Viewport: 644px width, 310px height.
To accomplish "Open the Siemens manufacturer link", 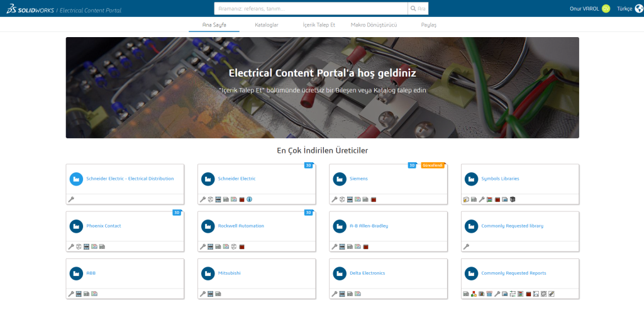I will point(358,179).
